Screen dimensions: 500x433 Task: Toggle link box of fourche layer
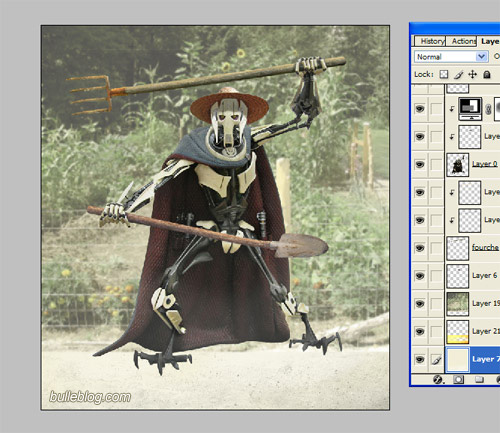point(436,248)
